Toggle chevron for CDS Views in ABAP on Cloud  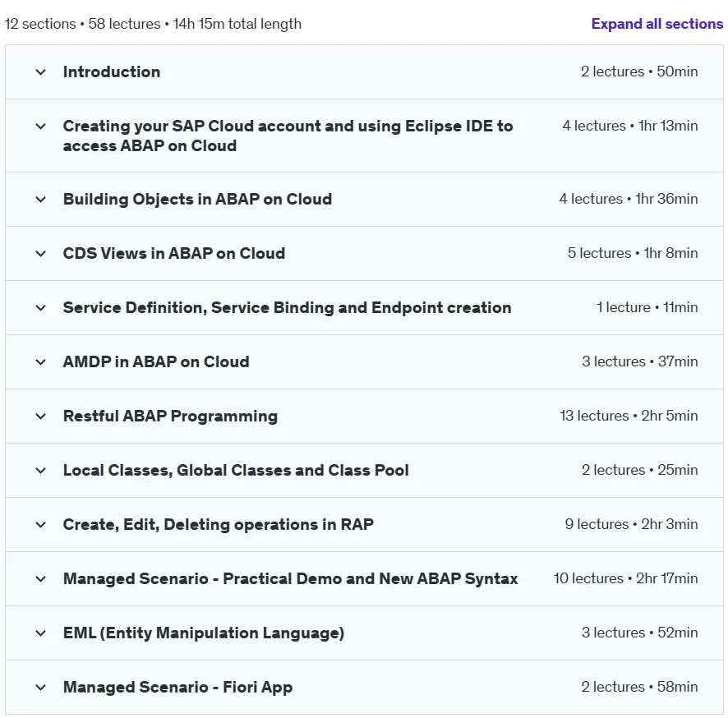(41, 253)
